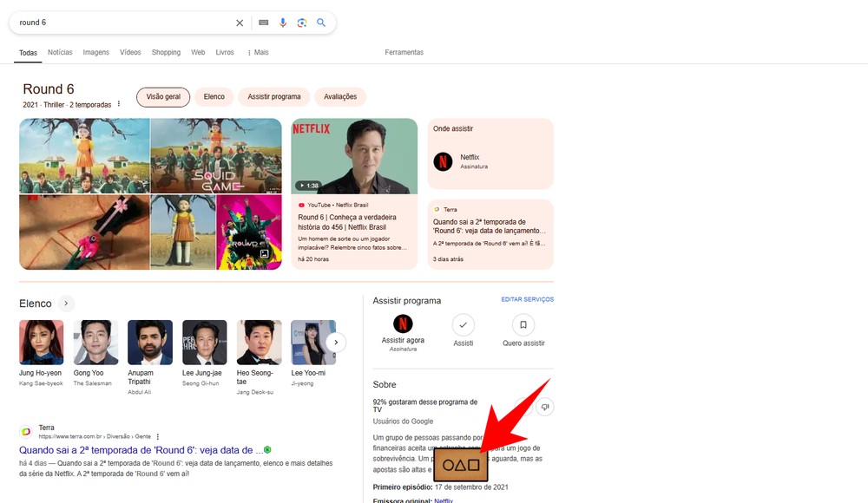The height and width of the screenshot is (503, 868).
Task: Open the top-left Round 6 poster image
Action: [x=84, y=155]
